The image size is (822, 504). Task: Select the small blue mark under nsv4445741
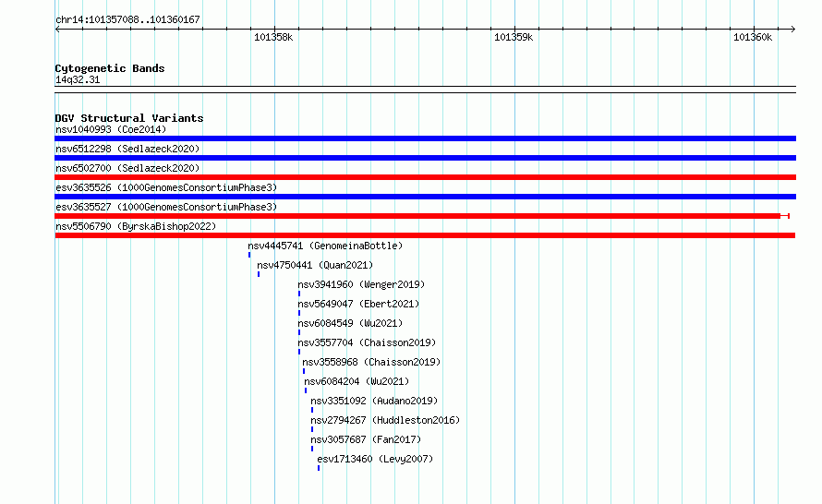pyautogui.click(x=249, y=255)
